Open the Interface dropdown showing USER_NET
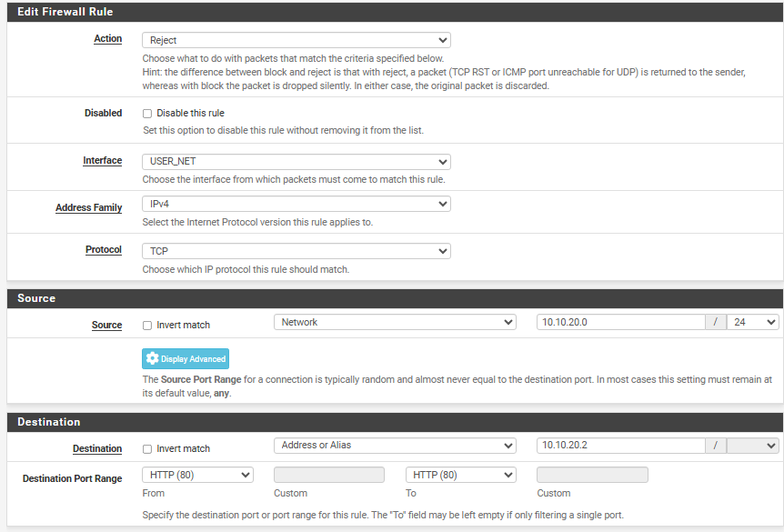Viewport: 784px width, 532px height. [296, 161]
